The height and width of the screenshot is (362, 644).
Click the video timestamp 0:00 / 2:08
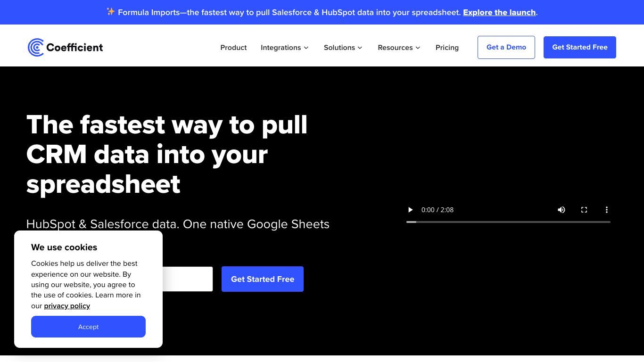coord(438,210)
